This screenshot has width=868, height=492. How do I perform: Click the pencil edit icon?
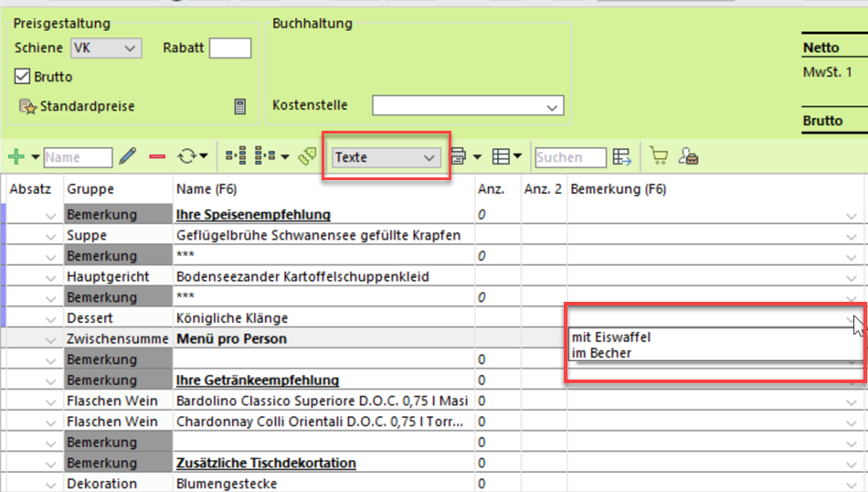click(x=128, y=157)
